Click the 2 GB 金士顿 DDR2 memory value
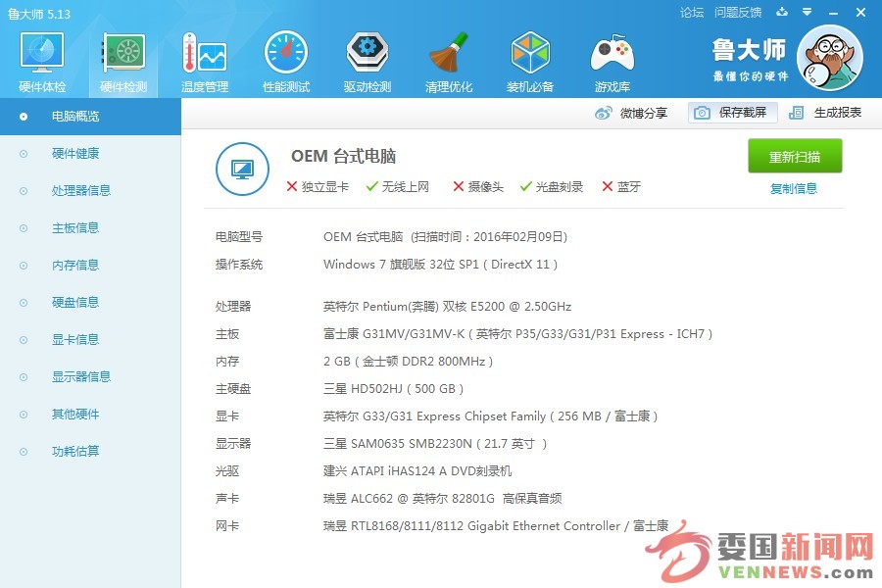 click(409, 362)
